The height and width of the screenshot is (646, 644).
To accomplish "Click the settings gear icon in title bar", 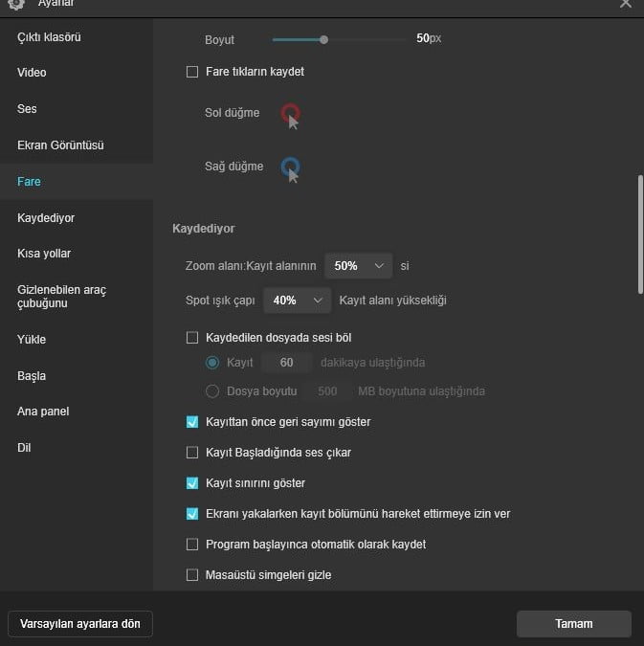I will (15, 4).
